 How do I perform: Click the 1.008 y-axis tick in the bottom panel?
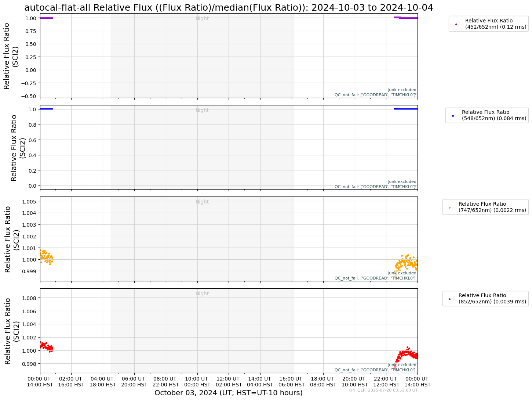click(x=30, y=298)
